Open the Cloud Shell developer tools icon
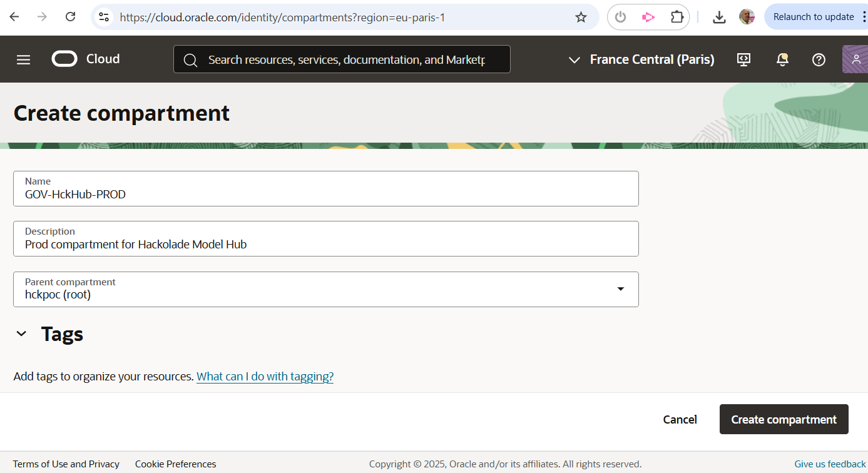The width and height of the screenshot is (868, 473). [x=743, y=59]
